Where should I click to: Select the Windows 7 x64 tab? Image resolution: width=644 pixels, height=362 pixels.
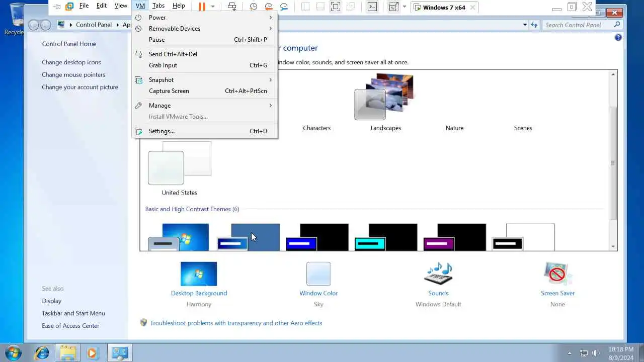pyautogui.click(x=444, y=7)
